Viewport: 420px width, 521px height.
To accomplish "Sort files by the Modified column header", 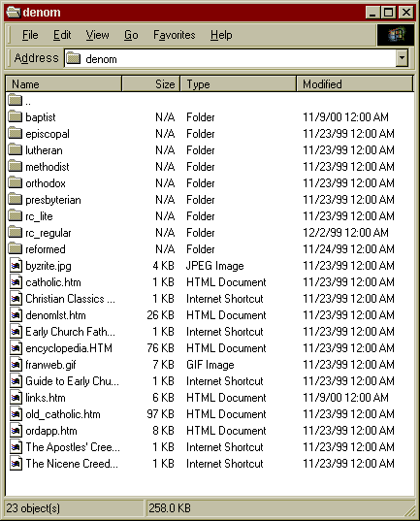I will [x=354, y=83].
